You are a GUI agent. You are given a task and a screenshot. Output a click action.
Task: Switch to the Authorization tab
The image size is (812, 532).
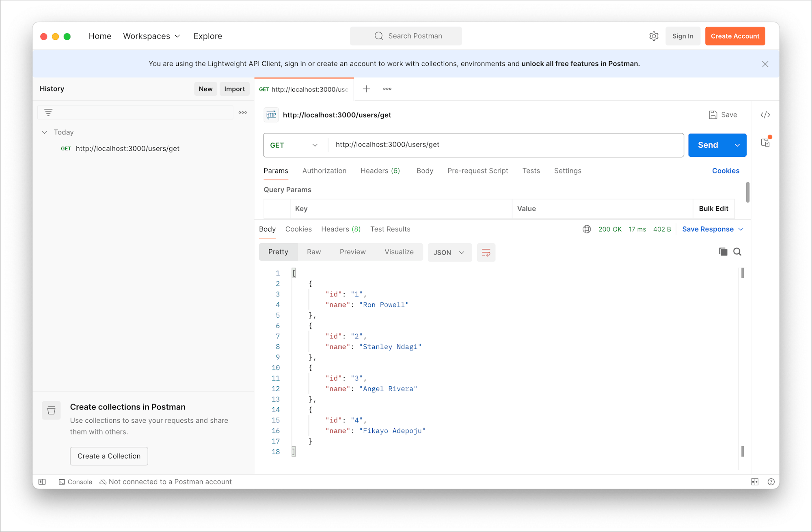click(x=324, y=171)
